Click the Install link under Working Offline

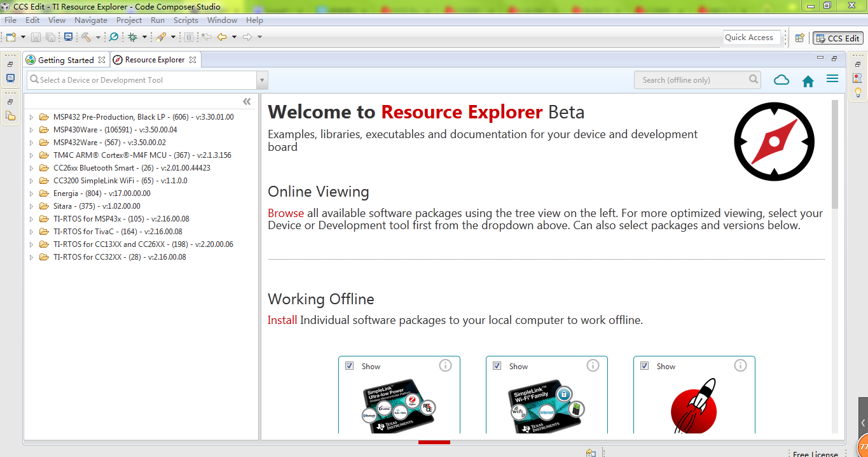tap(282, 320)
